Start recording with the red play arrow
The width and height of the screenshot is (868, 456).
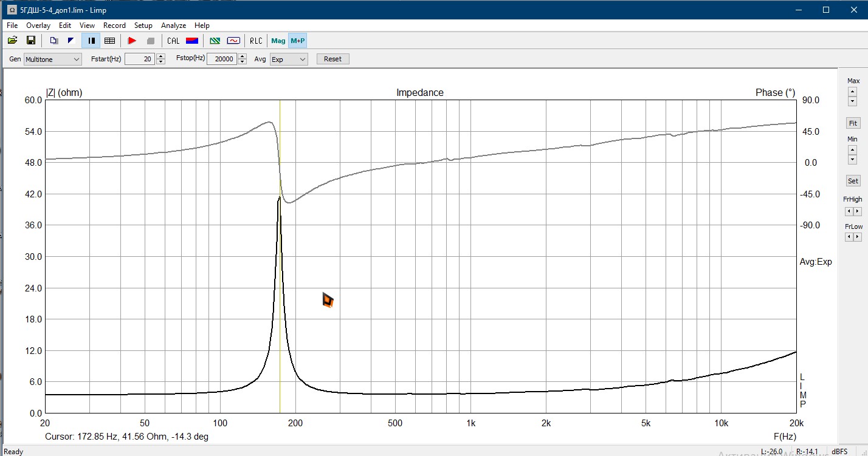pyautogui.click(x=132, y=41)
